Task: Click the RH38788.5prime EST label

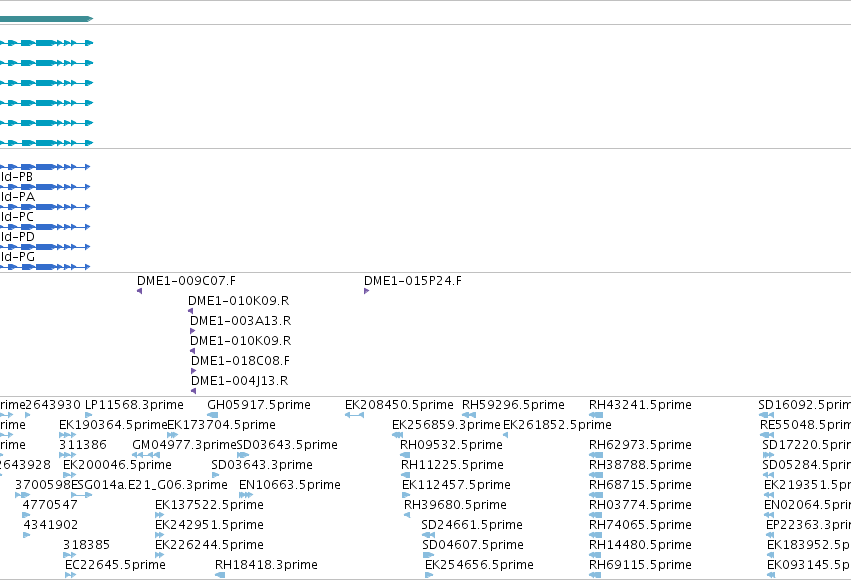Action: [640, 465]
